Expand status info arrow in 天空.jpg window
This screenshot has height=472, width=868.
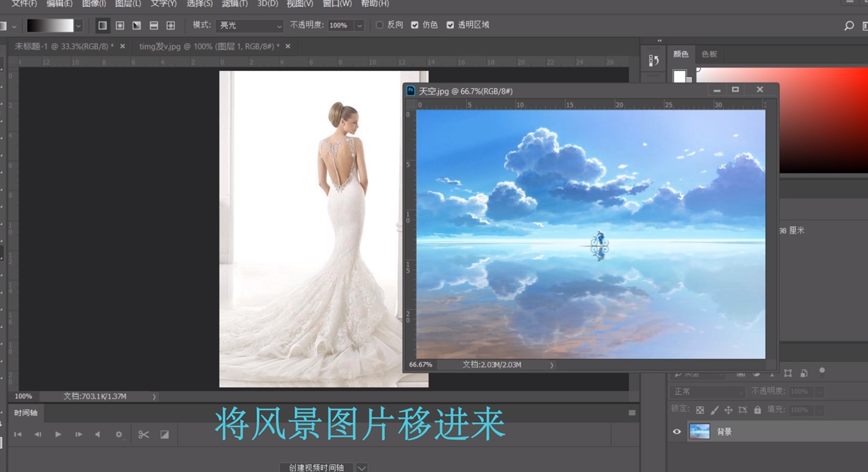tap(552, 364)
